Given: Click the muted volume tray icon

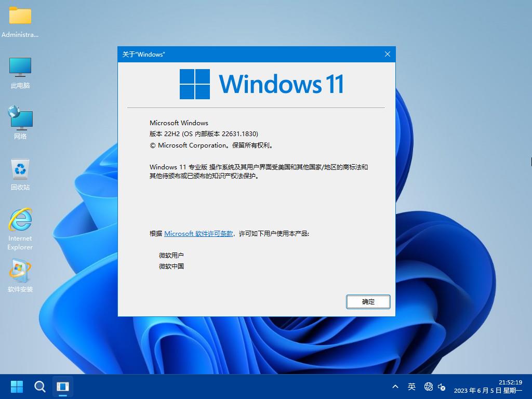Looking at the screenshot, I should click(x=442, y=387).
